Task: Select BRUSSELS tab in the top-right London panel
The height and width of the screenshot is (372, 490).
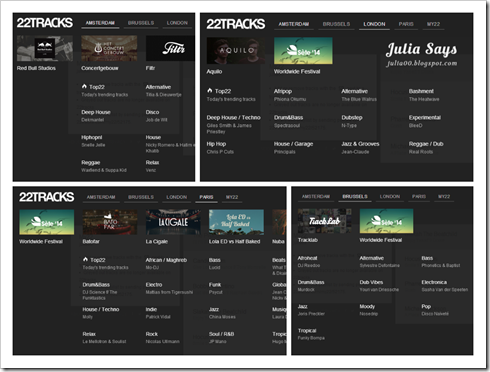Action: tap(336, 24)
